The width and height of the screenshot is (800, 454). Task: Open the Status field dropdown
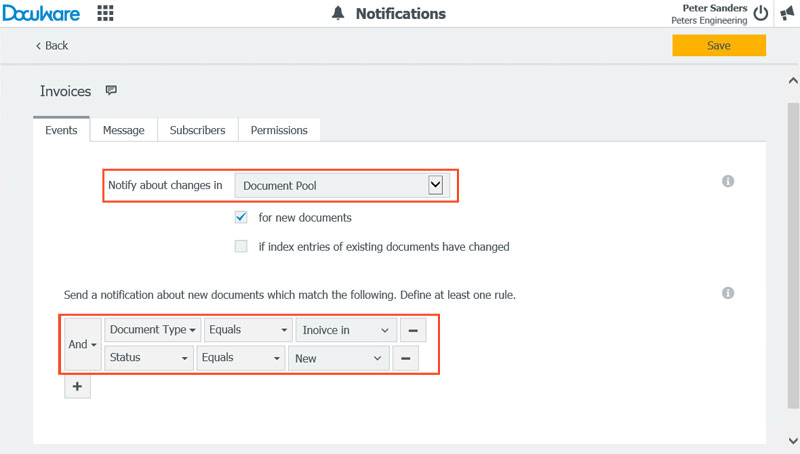(x=148, y=358)
